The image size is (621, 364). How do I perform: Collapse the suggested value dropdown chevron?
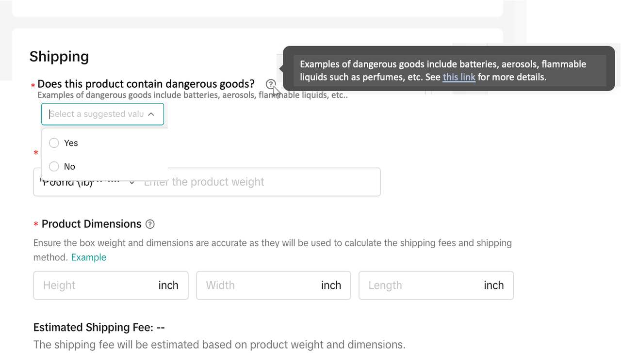[151, 114]
